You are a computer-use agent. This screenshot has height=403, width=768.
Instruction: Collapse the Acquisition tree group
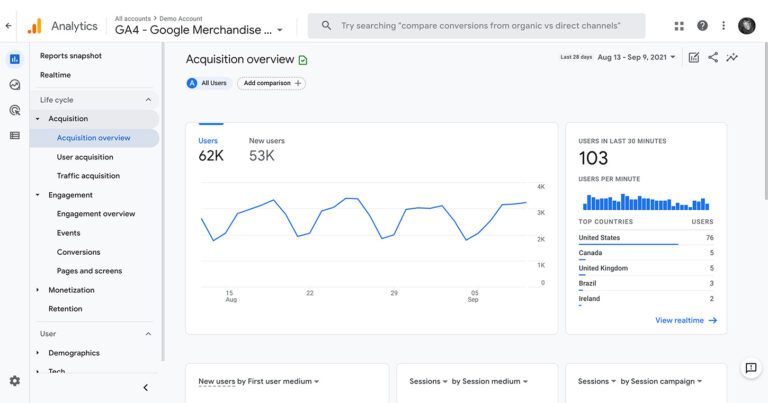38,119
